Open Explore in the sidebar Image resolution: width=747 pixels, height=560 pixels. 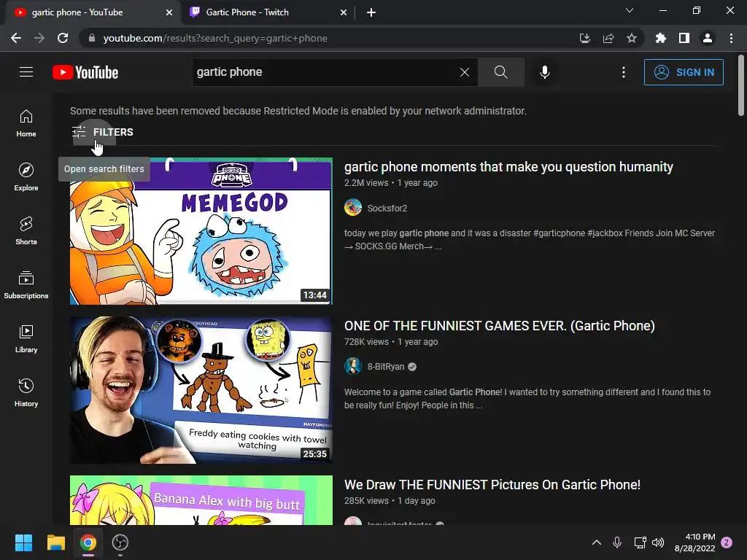26,176
